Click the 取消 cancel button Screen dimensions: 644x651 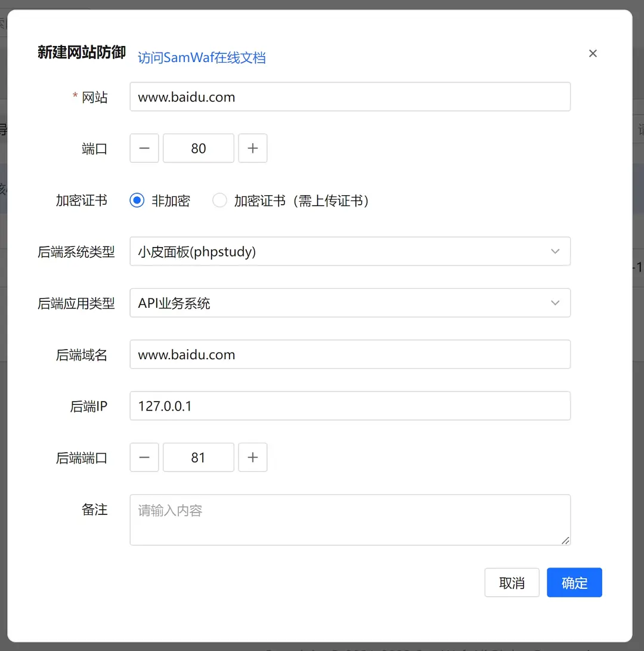point(512,582)
